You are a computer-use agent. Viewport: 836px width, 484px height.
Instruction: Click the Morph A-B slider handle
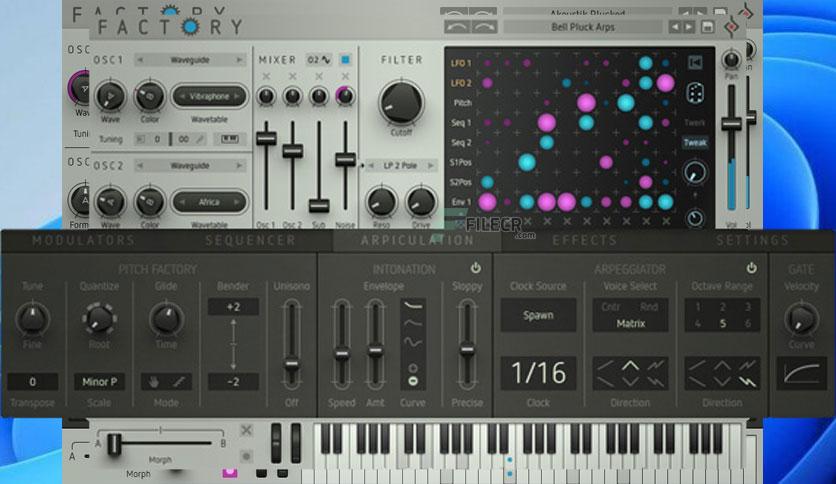(x=114, y=444)
